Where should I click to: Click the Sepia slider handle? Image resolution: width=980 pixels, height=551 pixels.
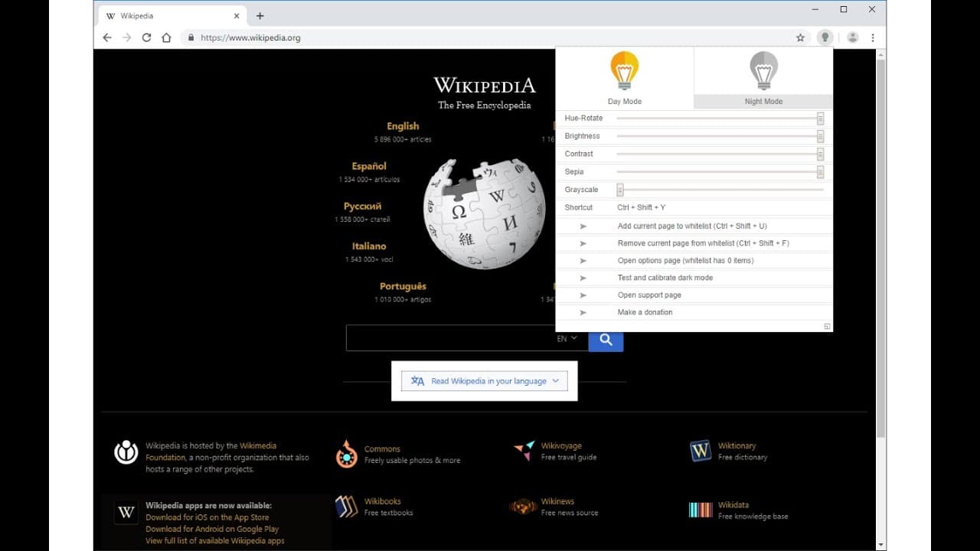click(820, 172)
